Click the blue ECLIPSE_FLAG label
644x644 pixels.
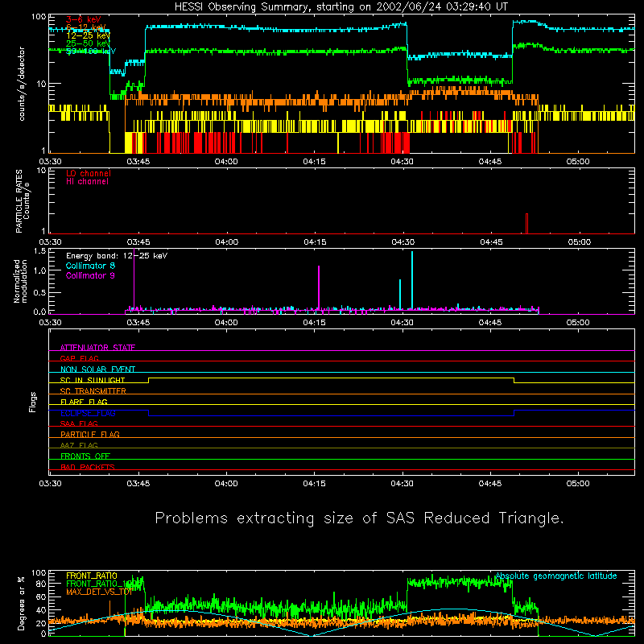coord(88,413)
